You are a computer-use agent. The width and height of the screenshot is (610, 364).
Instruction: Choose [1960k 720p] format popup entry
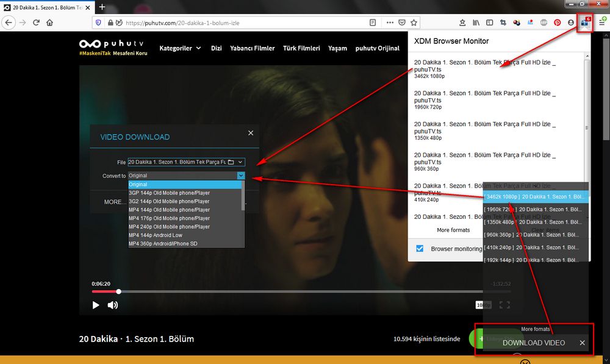536,209
